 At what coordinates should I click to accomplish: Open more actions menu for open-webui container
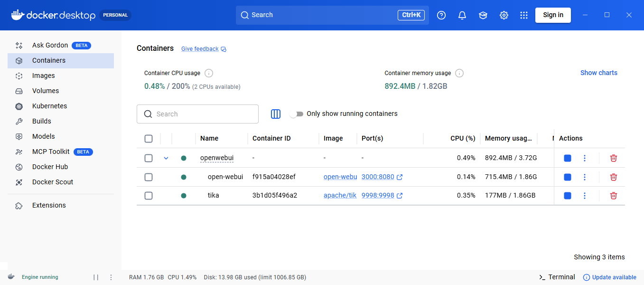585,177
